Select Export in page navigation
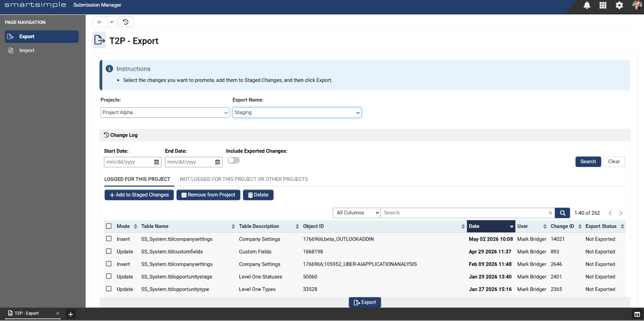The height and width of the screenshot is (321, 644). [x=42, y=37]
